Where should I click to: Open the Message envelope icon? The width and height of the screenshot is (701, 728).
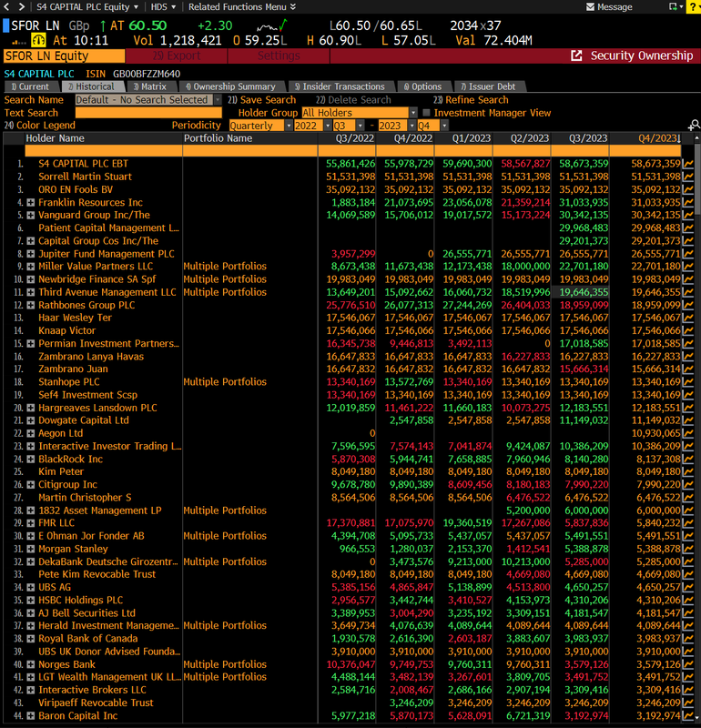[x=591, y=7]
